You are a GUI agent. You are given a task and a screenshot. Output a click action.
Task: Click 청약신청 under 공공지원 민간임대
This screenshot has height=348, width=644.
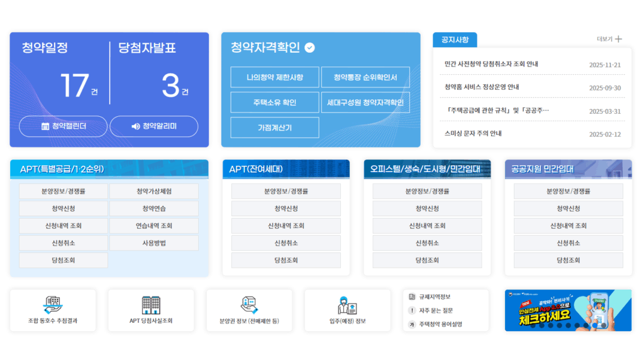pos(569,209)
